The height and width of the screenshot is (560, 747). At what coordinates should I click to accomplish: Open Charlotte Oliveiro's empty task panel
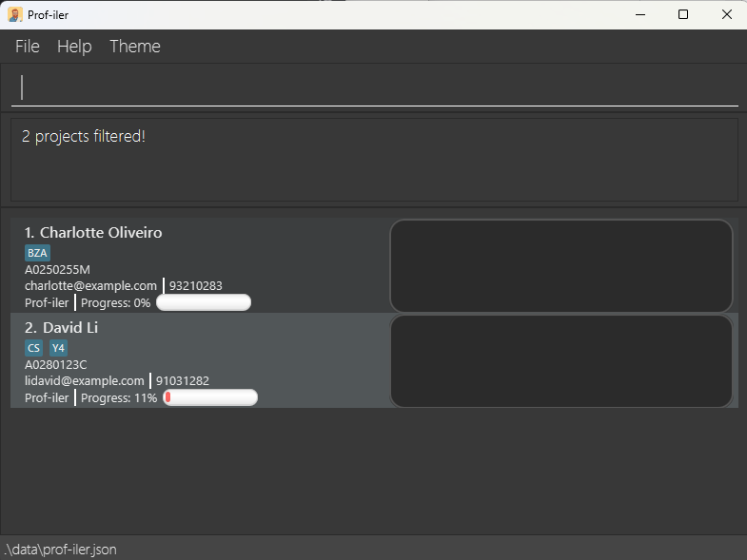click(561, 265)
